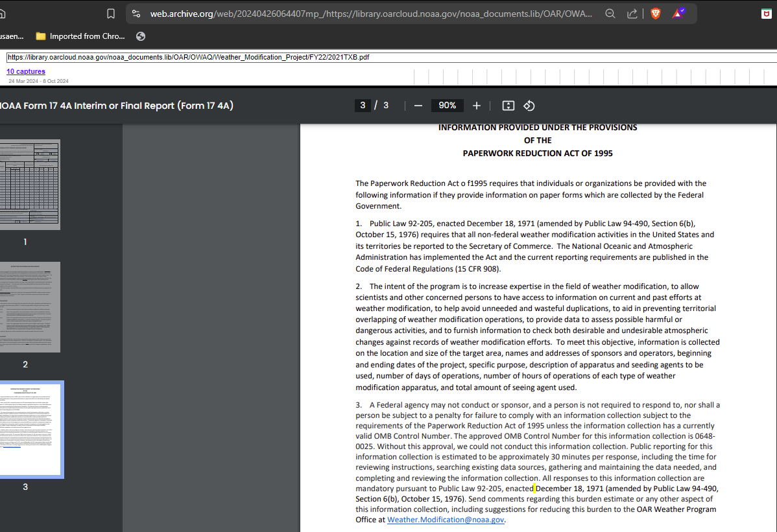The image size is (777, 532).
Task: Click the Wayback Machine URL input field
Action: coord(392,58)
